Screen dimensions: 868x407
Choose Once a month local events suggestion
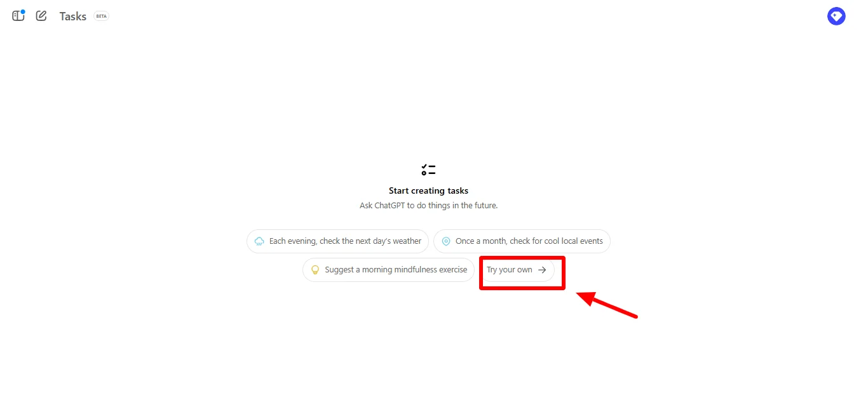pyautogui.click(x=522, y=241)
